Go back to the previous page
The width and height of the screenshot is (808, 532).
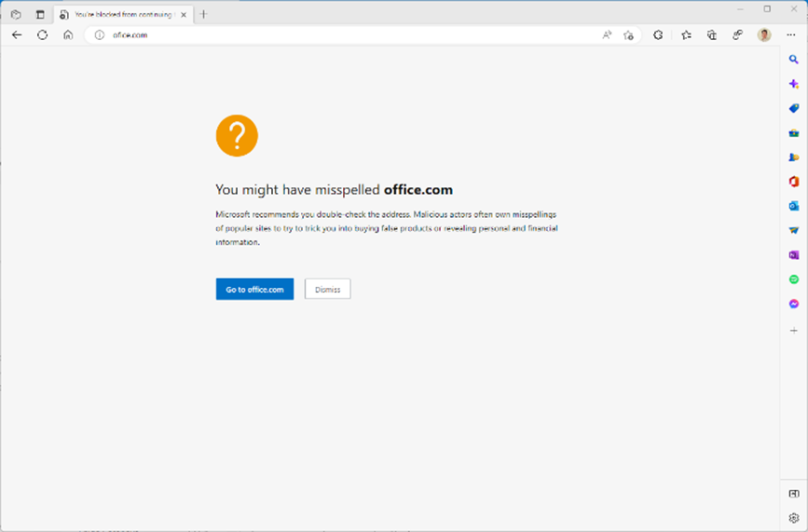click(17, 35)
